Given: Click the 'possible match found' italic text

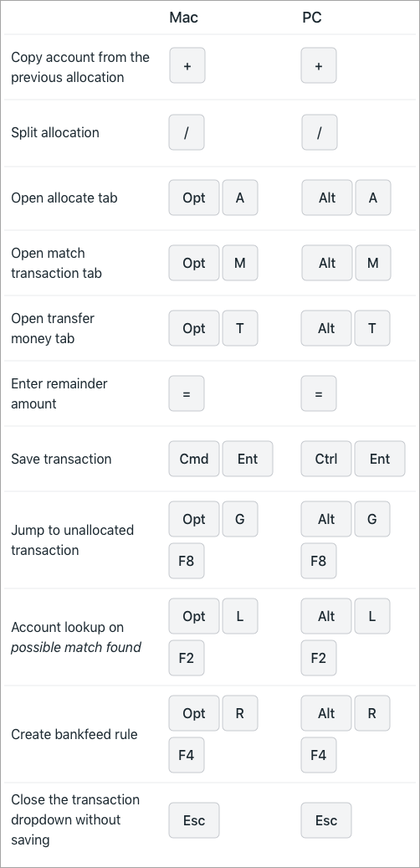Looking at the screenshot, I should tap(76, 647).
